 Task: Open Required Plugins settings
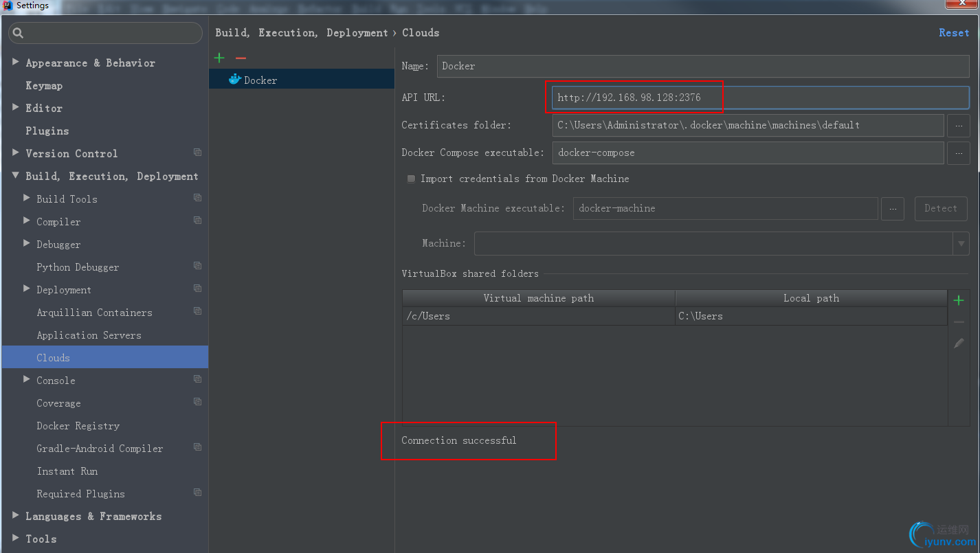tap(80, 494)
